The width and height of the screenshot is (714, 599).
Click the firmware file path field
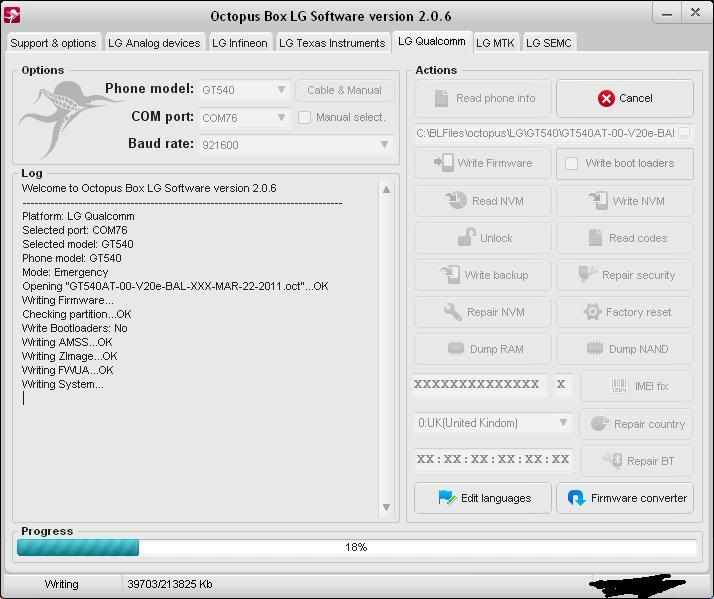pyautogui.click(x=545, y=133)
